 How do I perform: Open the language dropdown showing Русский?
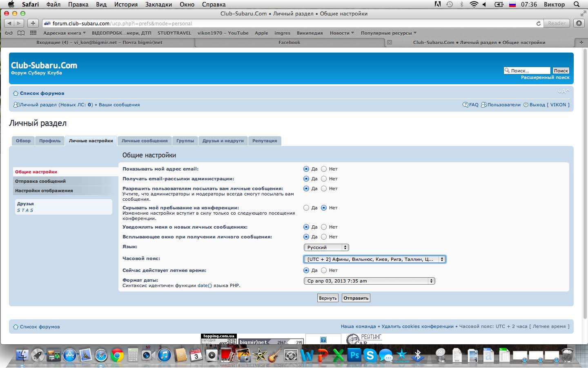326,247
